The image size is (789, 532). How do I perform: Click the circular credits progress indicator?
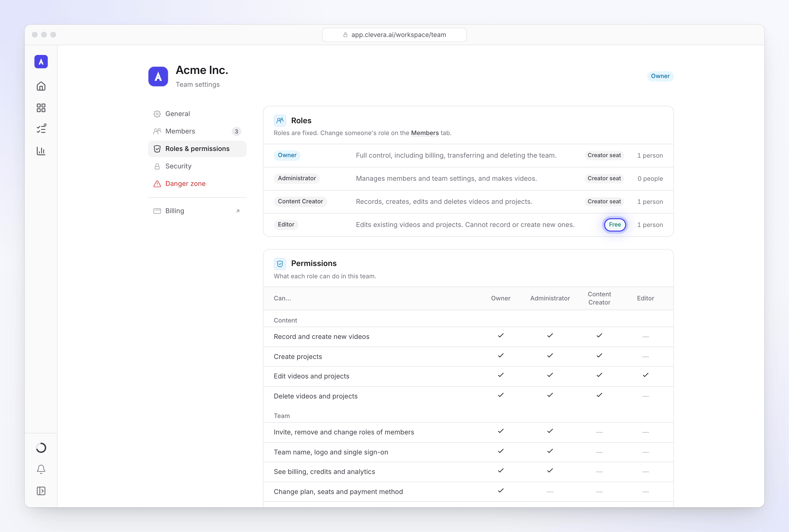(x=41, y=448)
